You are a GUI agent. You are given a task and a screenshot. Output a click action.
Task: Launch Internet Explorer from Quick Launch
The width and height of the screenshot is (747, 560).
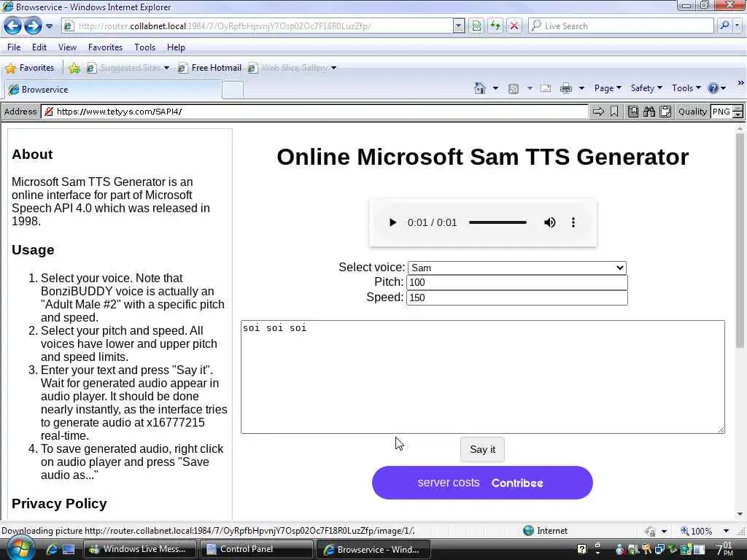(52, 549)
